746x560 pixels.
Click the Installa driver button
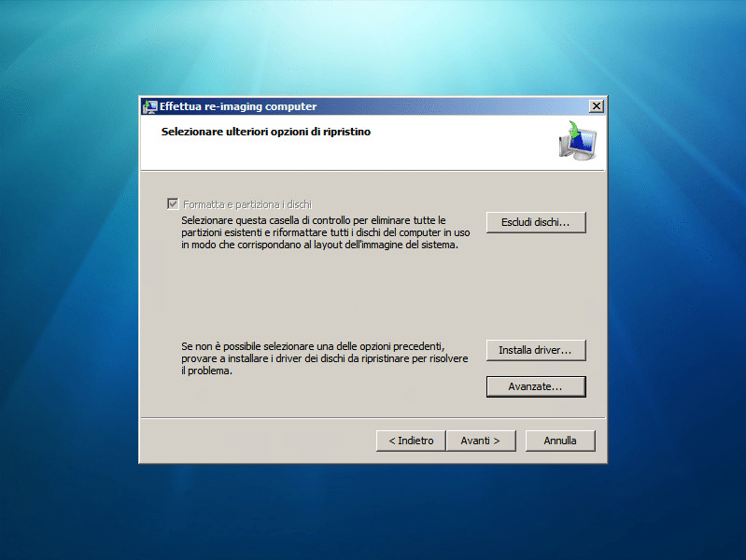[x=536, y=350]
